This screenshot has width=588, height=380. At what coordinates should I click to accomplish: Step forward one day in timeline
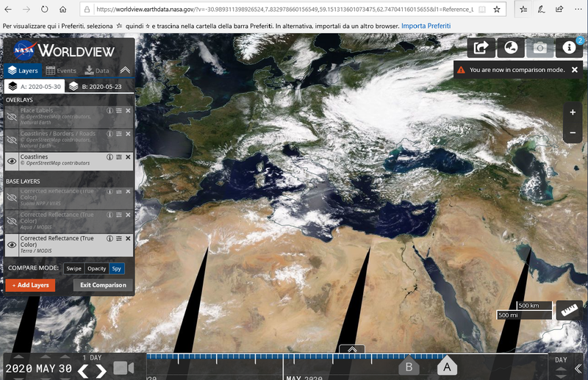101,370
